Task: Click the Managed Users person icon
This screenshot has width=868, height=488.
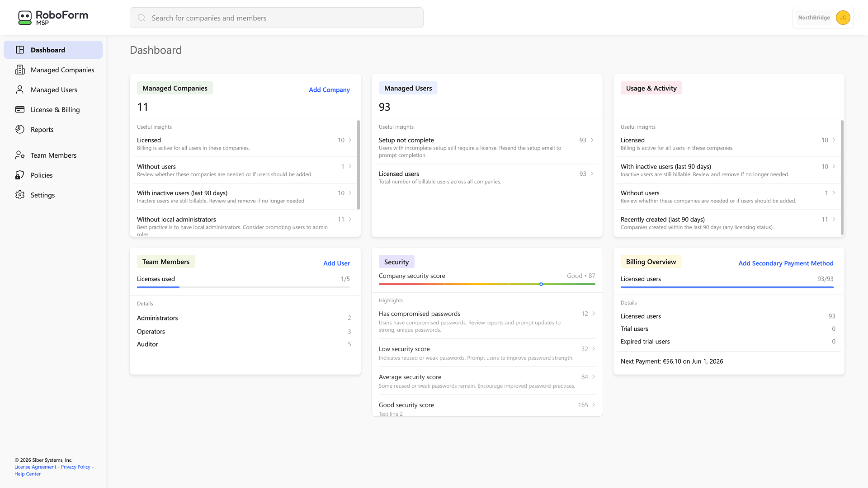Action: point(20,89)
